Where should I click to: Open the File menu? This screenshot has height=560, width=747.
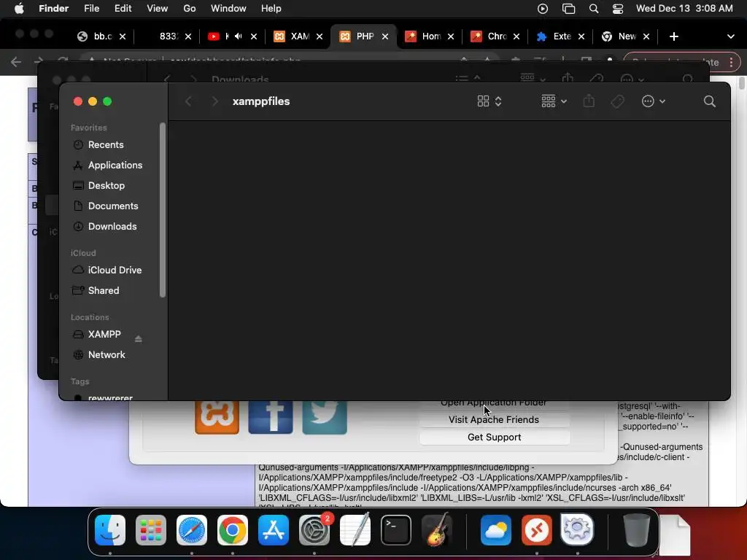(x=91, y=9)
